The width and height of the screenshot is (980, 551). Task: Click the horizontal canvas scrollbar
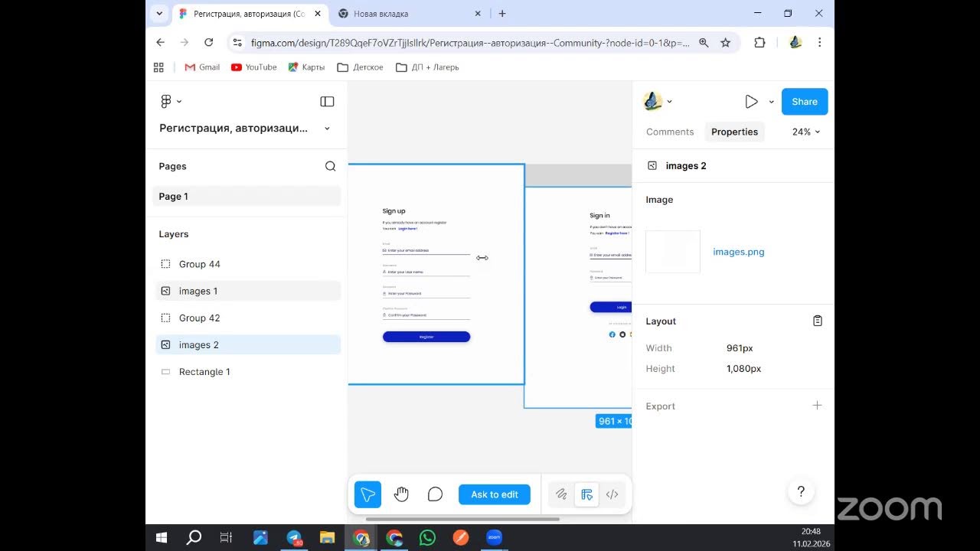(x=462, y=519)
